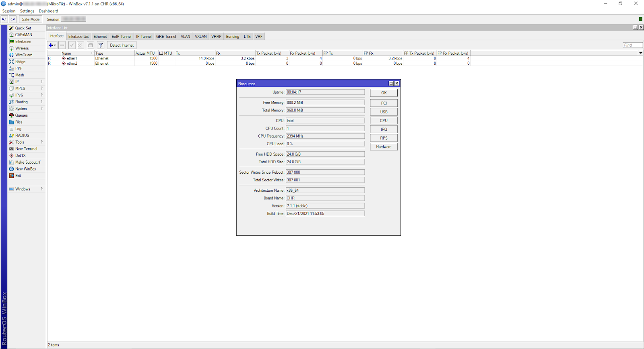The width and height of the screenshot is (644, 349).
Task: Switch to the VLAN tab
Action: click(x=185, y=37)
